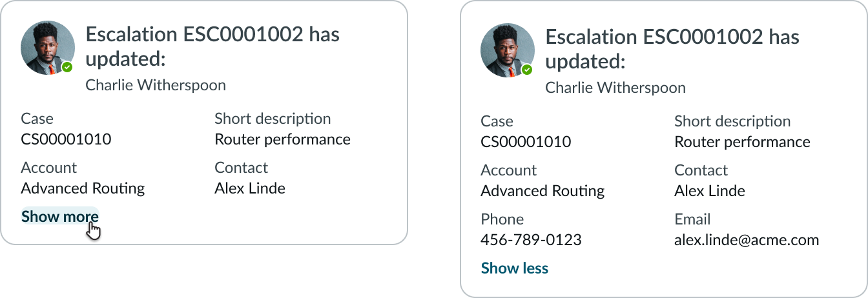Image resolution: width=868 pixels, height=298 pixels.
Task: Select case number CS00001010 in the collapsed card
Action: 66,139
